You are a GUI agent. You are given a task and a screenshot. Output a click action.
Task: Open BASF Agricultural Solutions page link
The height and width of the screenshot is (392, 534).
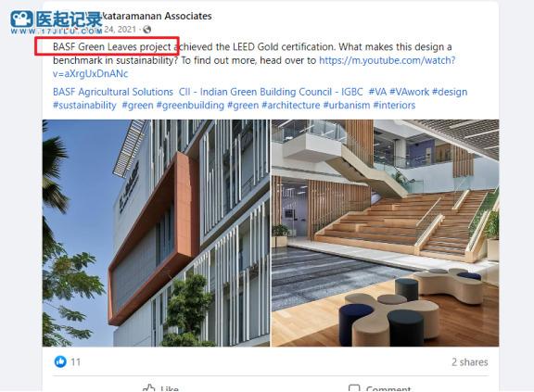click(113, 92)
